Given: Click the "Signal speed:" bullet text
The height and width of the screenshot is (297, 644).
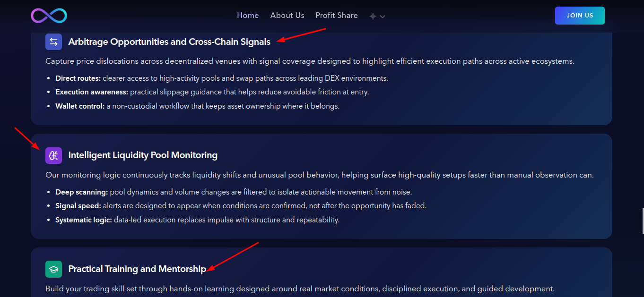Looking at the screenshot, I should pyautogui.click(x=78, y=206).
